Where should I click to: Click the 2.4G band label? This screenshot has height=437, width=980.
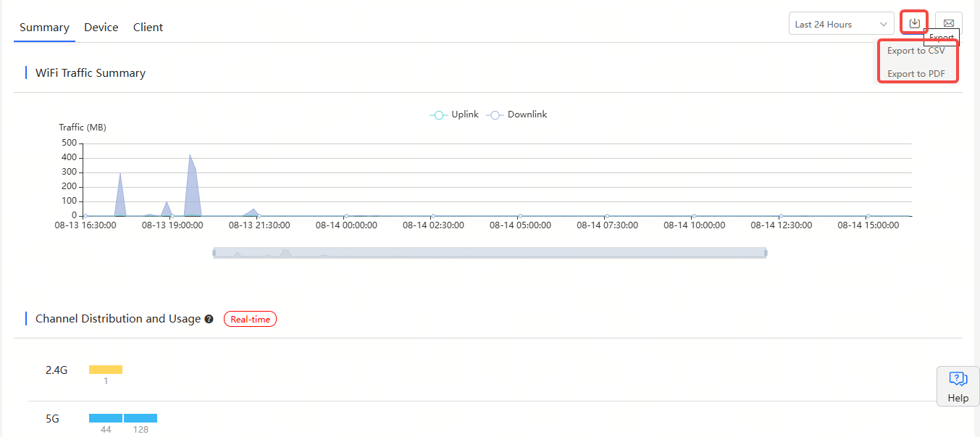(x=56, y=370)
